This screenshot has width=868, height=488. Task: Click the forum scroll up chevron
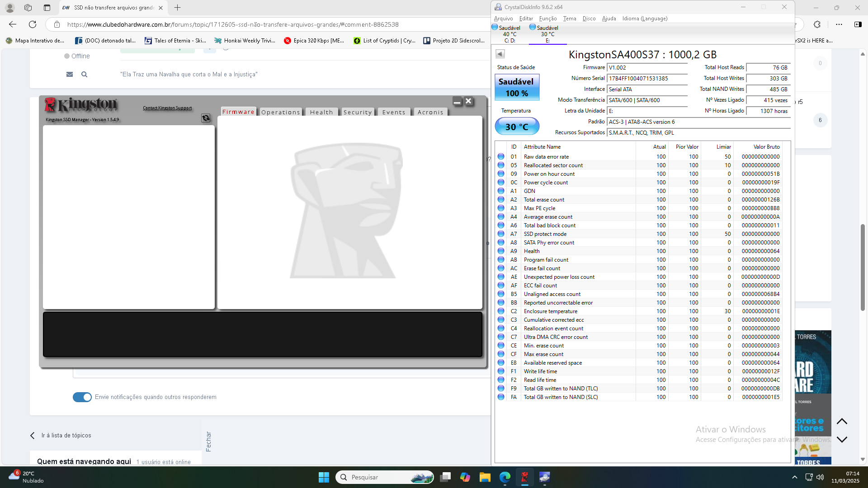tap(841, 421)
